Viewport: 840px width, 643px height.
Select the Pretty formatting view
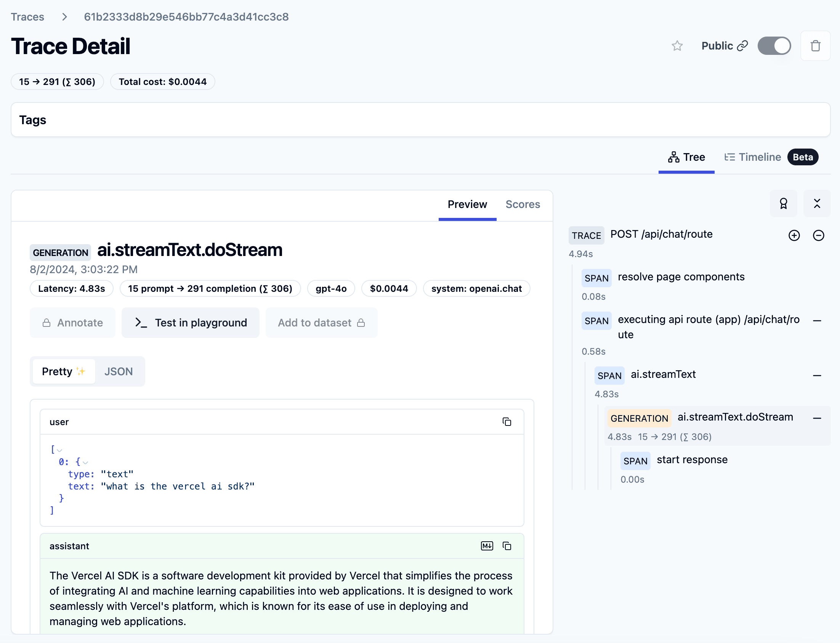64,371
